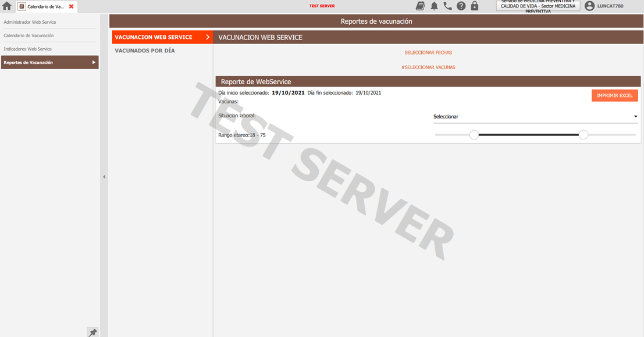Expand the Reportes de Vacunación arrow
This screenshot has height=337, width=644.
coord(94,62)
